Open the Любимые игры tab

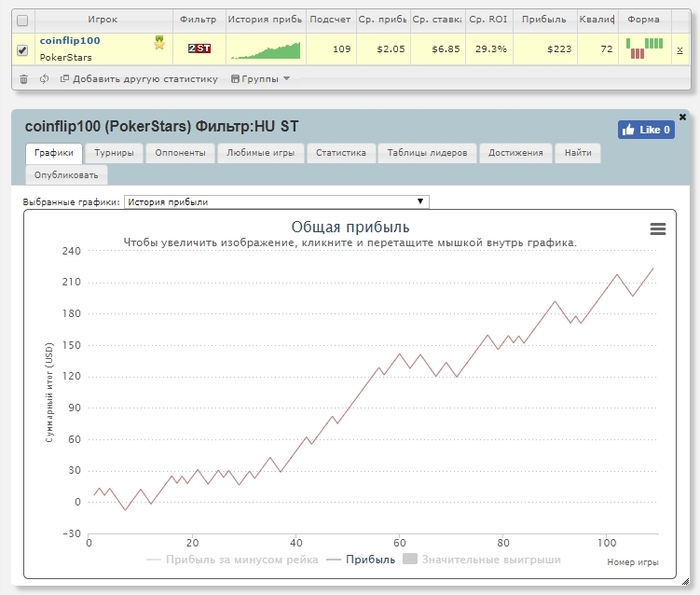click(260, 153)
